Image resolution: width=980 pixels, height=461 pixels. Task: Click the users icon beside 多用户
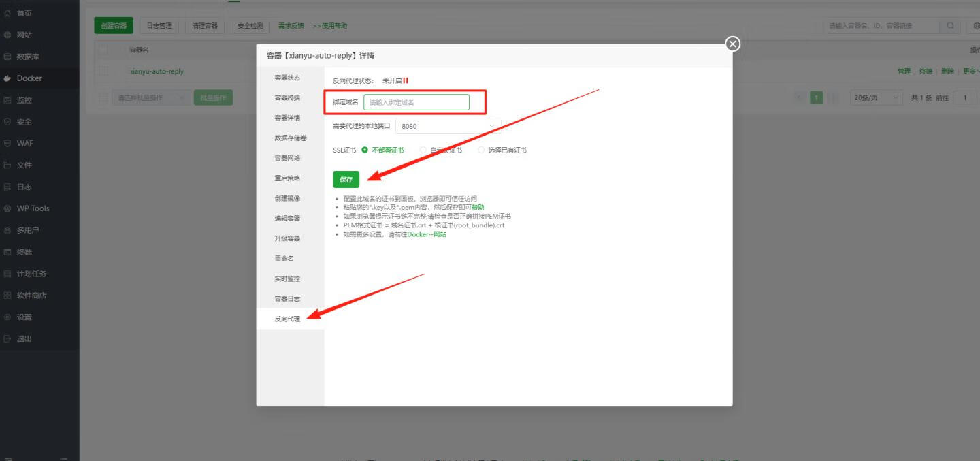(x=7, y=230)
